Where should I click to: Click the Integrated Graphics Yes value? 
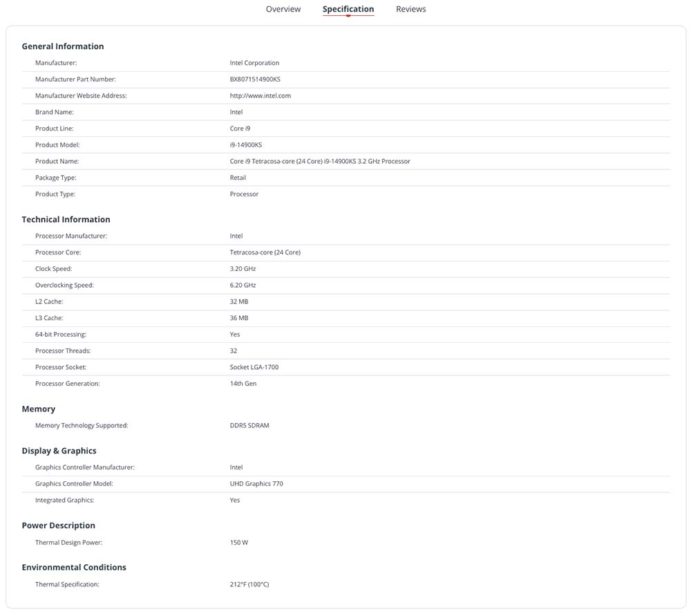tap(234, 500)
